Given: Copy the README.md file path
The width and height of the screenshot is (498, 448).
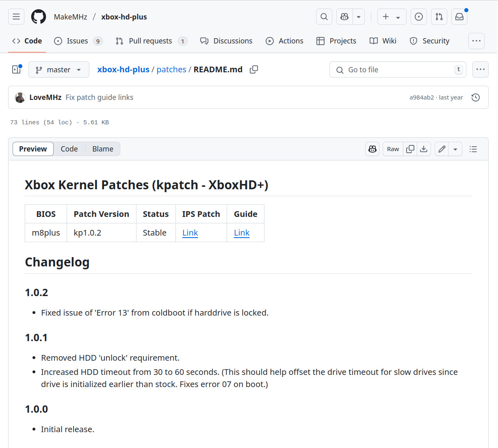Looking at the screenshot, I should (x=254, y=69).
